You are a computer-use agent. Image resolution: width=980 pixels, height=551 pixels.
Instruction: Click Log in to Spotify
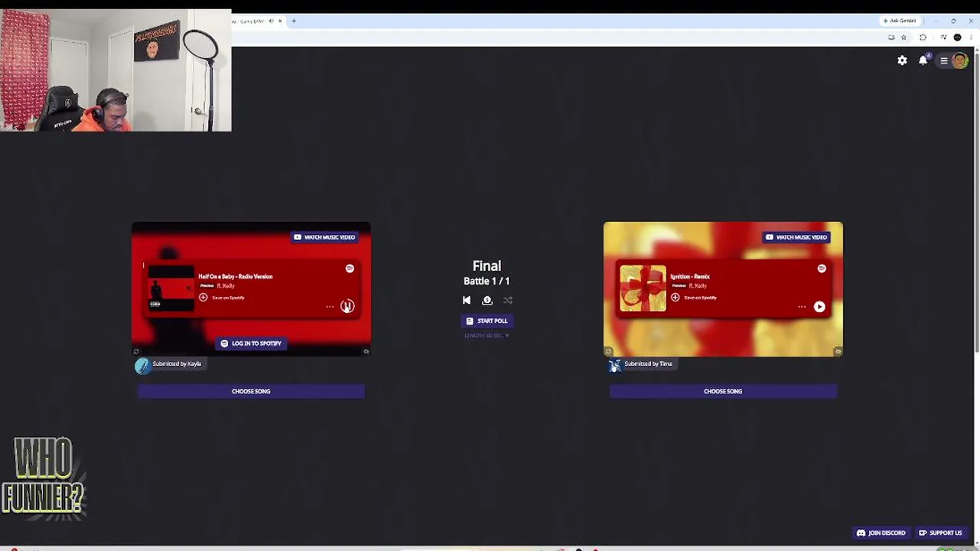click(251, 344)
